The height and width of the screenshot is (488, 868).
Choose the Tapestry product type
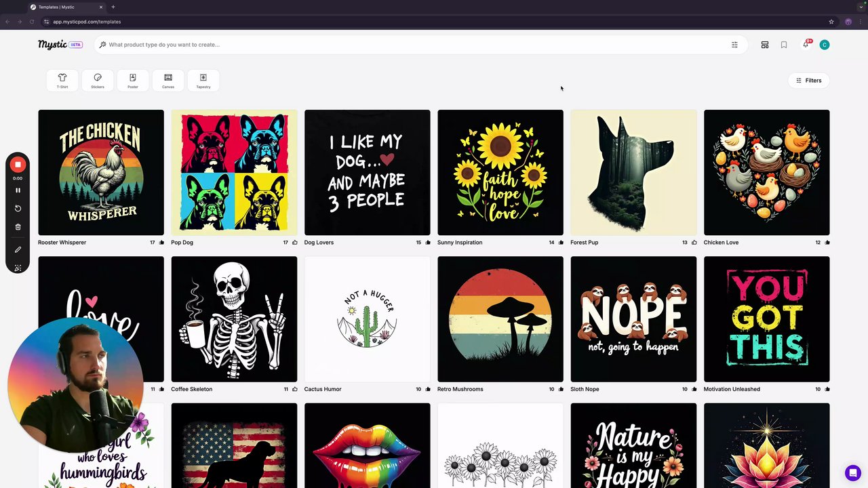pos(203,80)
